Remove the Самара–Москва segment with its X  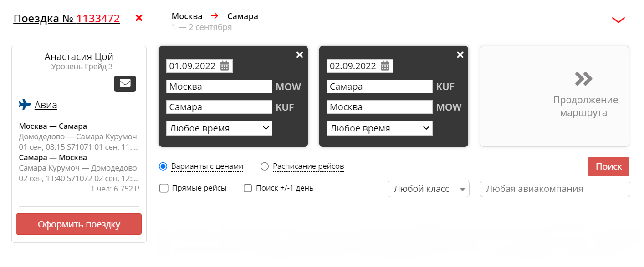point(460,55)
